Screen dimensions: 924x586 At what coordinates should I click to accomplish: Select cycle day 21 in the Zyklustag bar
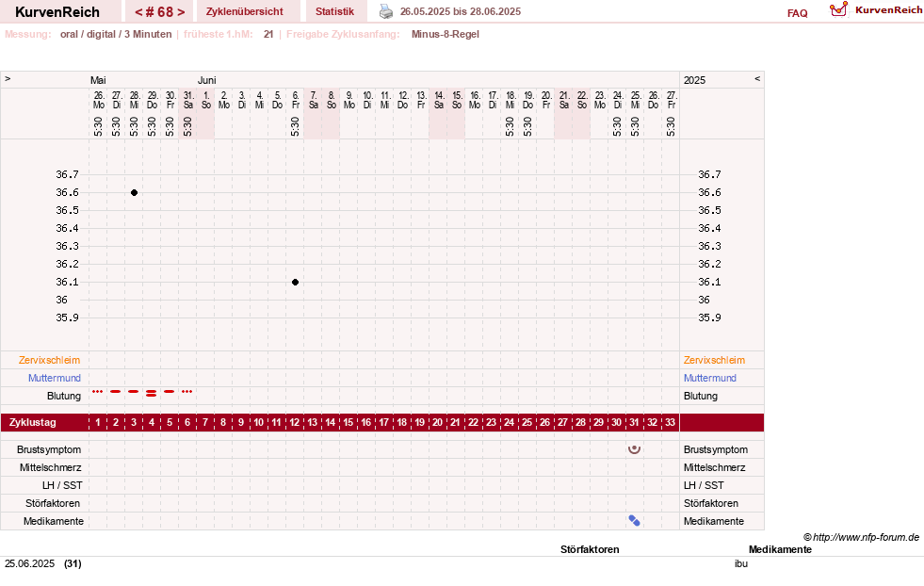pyautogui.click(x=455, y=423)
